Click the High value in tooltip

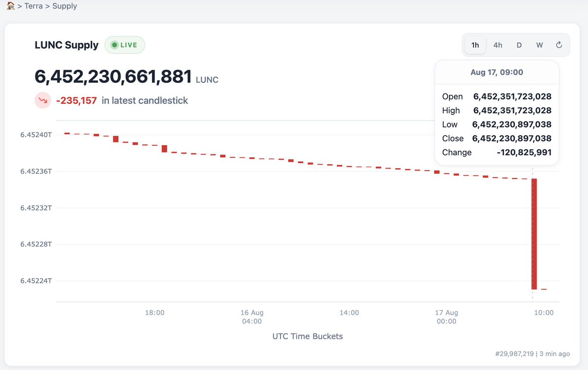(512, 110)
